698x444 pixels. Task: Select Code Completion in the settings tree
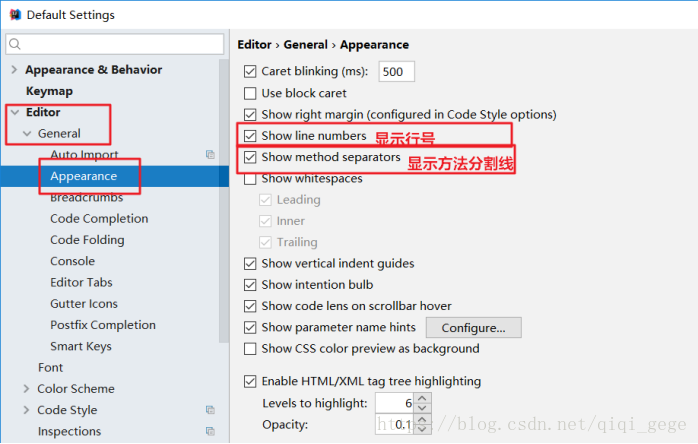point(99,219)
